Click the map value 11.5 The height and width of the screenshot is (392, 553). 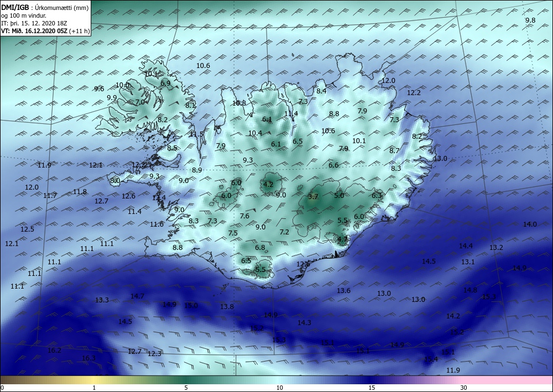(x=196, y=134)
